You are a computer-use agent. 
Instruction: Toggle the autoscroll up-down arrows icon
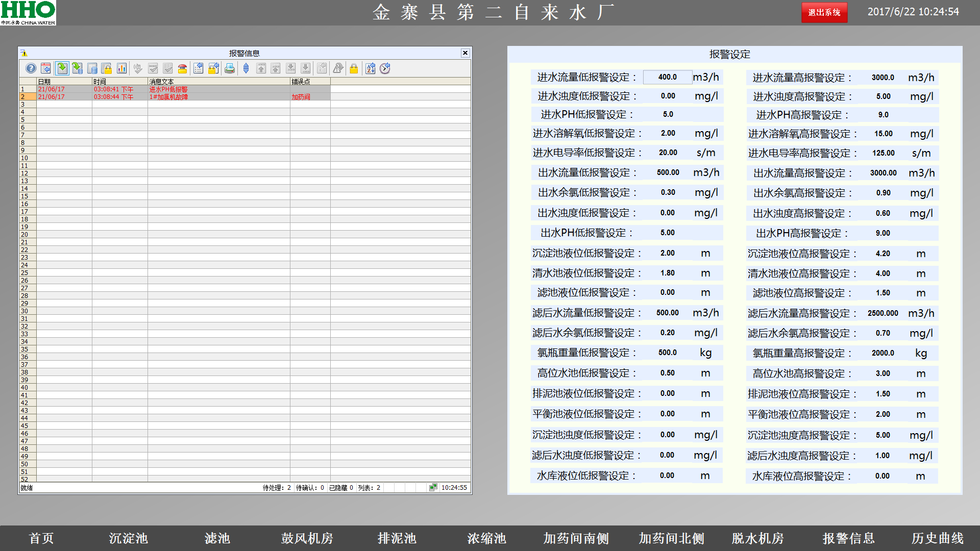click(x=246, y=68)
